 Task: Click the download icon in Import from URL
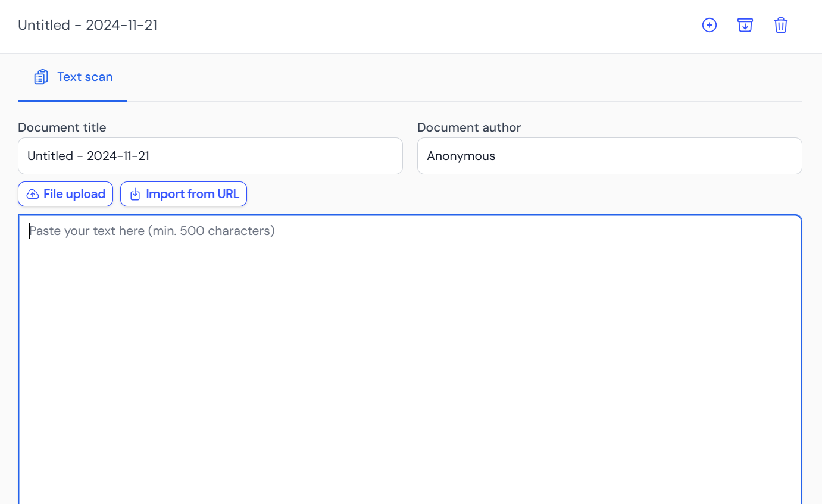pos(135,195)
